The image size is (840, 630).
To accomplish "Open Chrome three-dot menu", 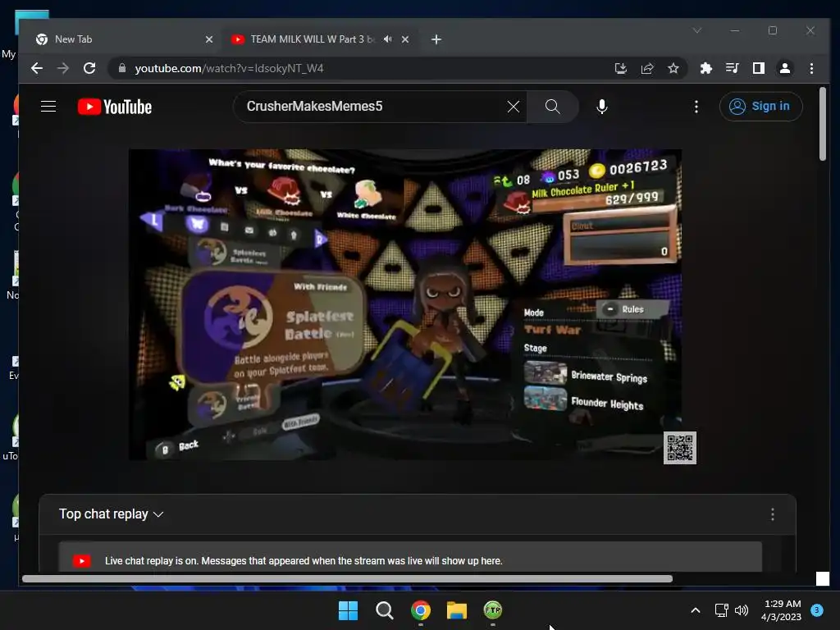I will coord(811,68).
